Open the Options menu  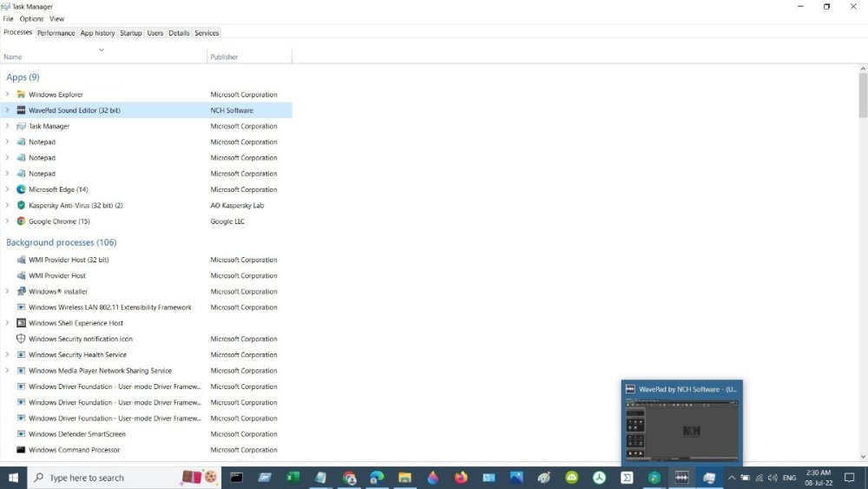pos(31,19)
